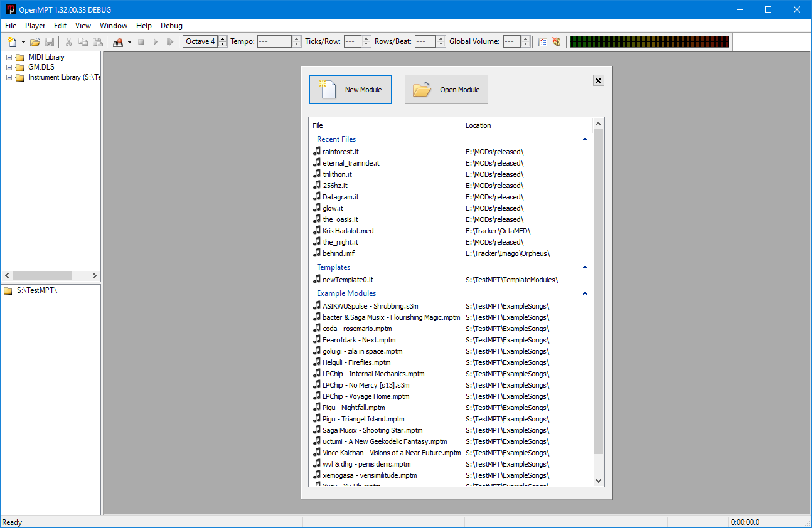Click the folder icon for S:\TestMPT\
The image size is (812, 528).
pos(8,291)
